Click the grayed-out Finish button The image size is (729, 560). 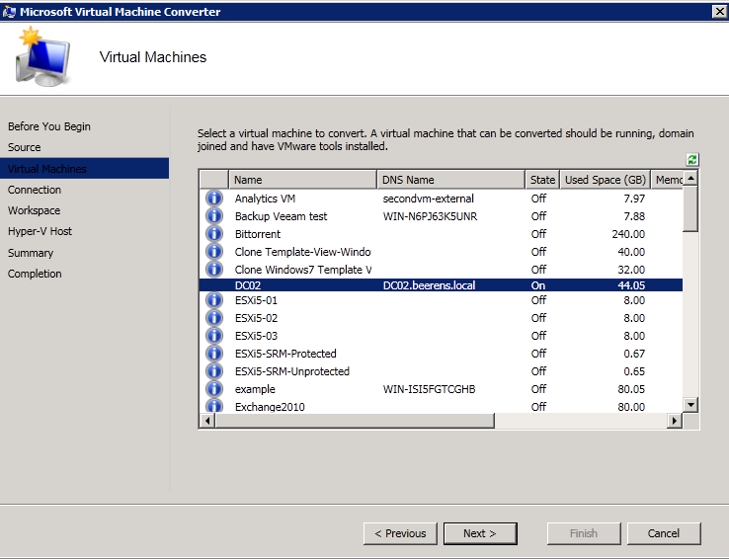click(x=584, y=533)
